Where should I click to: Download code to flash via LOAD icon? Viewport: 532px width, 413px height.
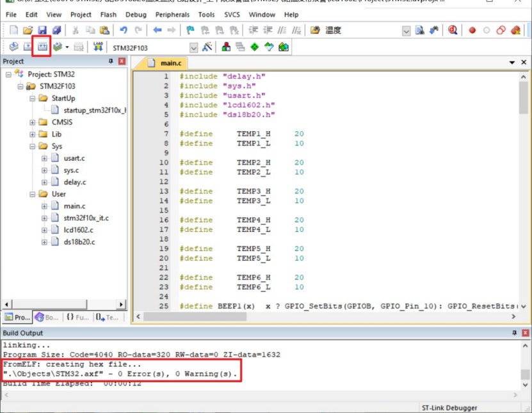coord(98,47)
